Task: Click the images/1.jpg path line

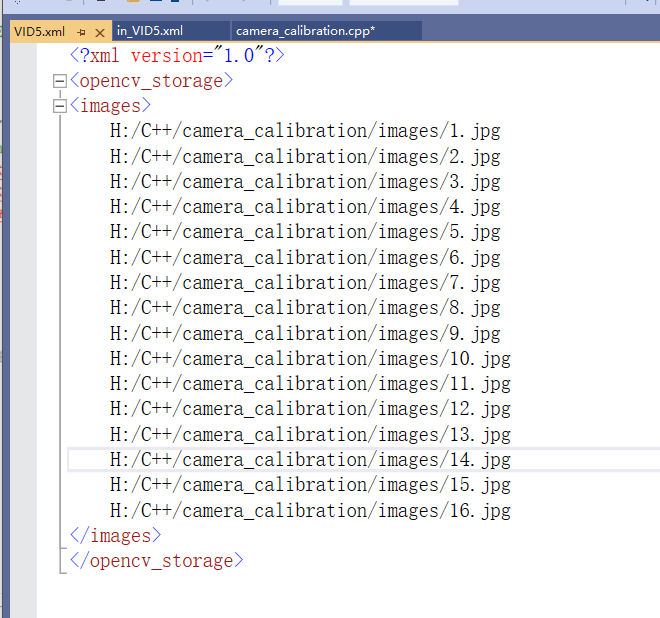Action: pyautogui.click(x=305, y=131)
